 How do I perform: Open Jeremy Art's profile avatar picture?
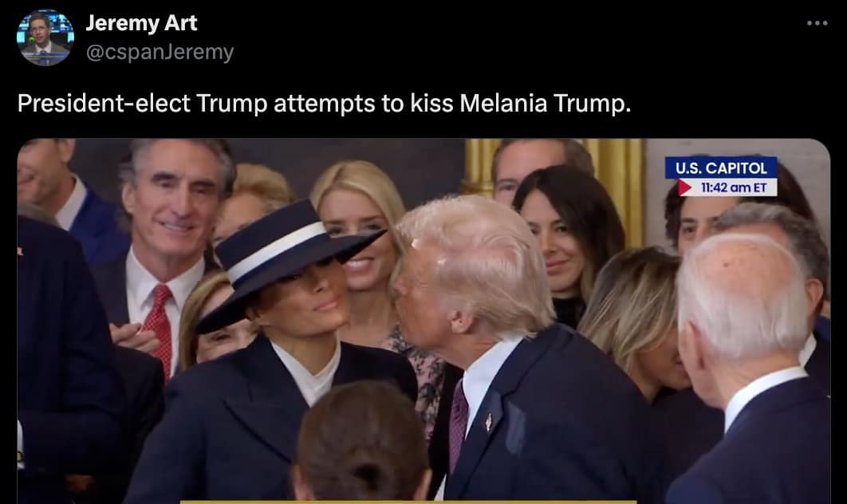click(x=45, y=37)
